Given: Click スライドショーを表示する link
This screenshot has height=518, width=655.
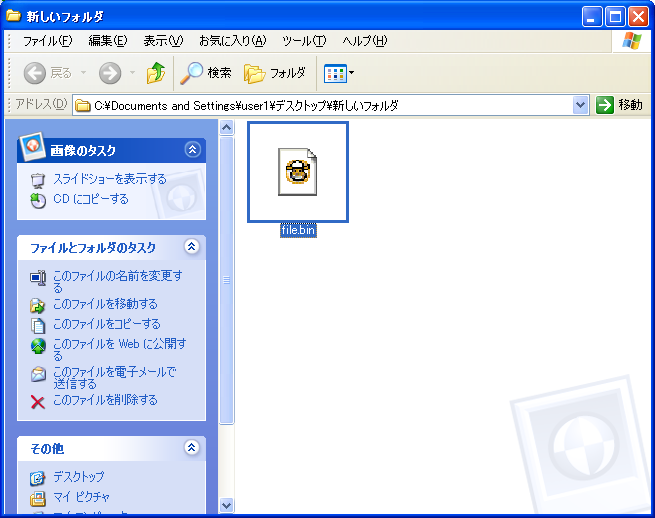Looking at the screenshot, I should [x=110, y=179].
